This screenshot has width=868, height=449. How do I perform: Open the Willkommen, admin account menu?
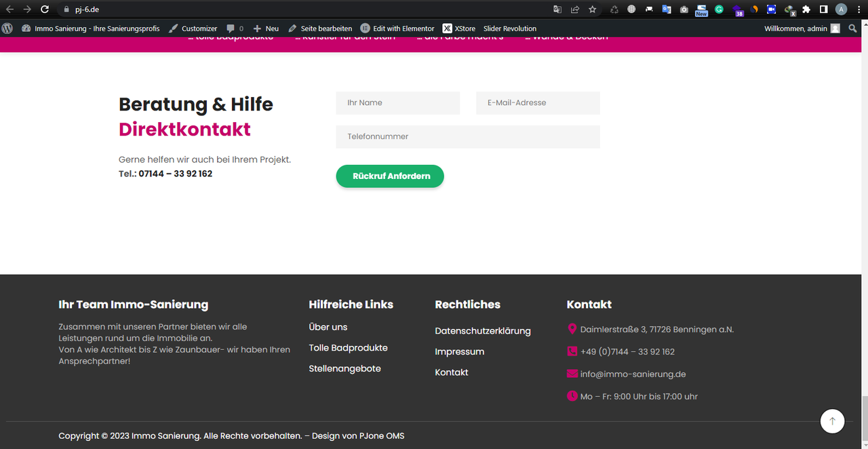click(802, 28)
